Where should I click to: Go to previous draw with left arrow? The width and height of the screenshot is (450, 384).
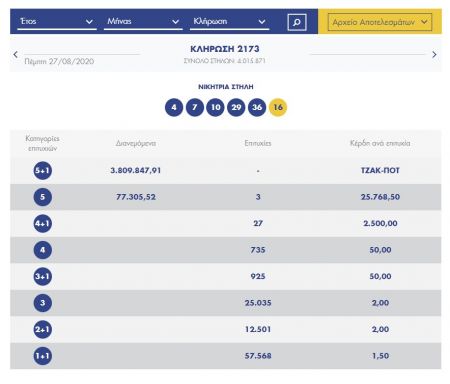[x=15, y=54]
